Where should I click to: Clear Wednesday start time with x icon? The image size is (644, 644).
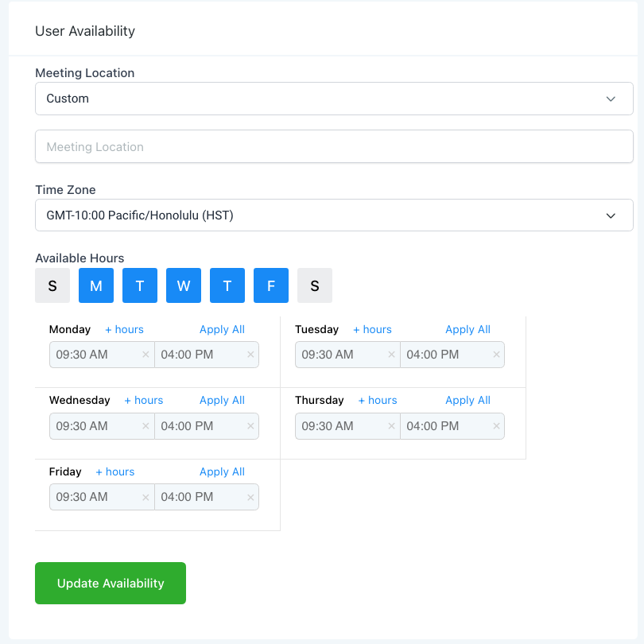(x=145, y=426)
